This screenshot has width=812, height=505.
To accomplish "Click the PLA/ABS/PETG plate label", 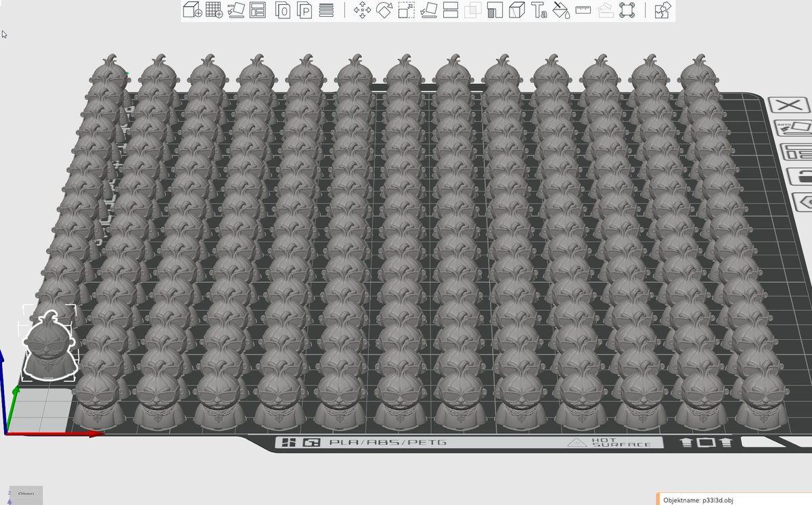I will (x=387, y=443).
